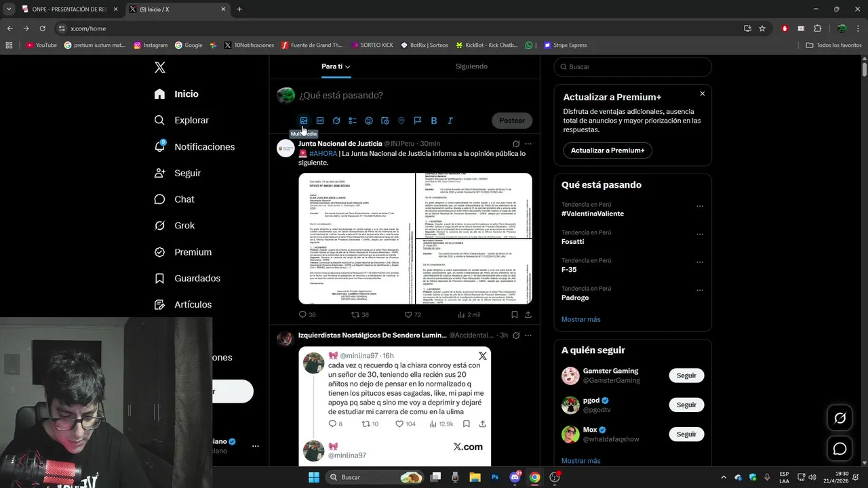Tag a location in the post
Screen dimensions: 868x488
point(401,121)
